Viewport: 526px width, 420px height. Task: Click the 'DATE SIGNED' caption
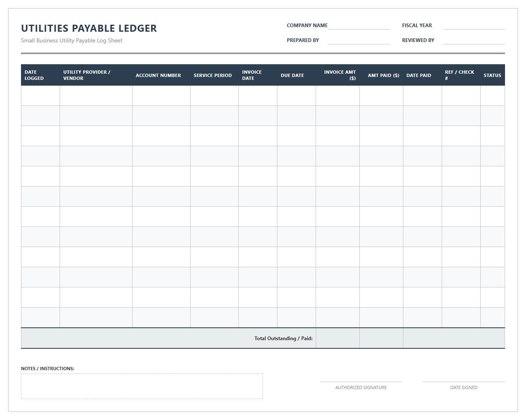(x=464, y=387)
